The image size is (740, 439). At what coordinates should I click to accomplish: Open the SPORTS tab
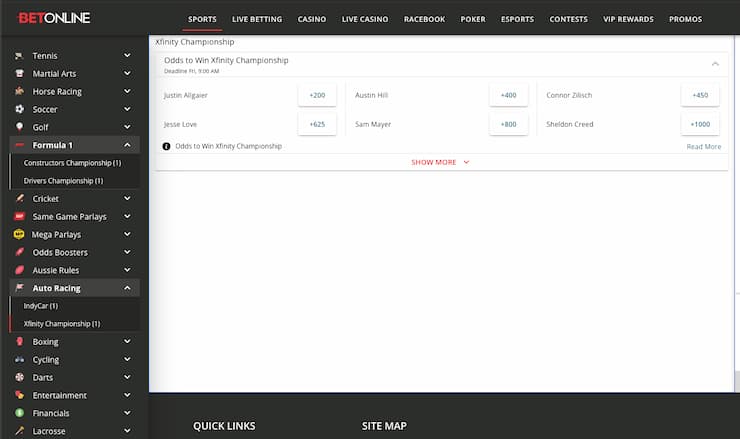point(202,19)
